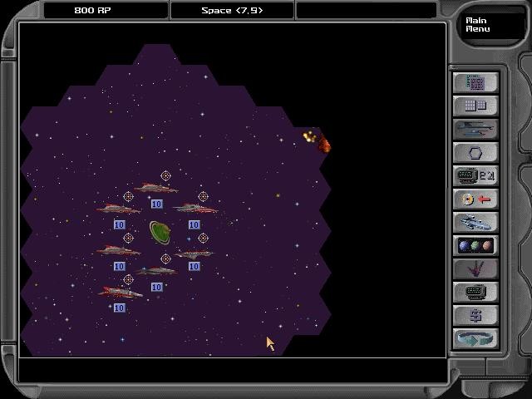Screen dimensions: 532x399
Task: Click the dark starship sidebar icon
Action: pyautogui.click(x=475, y=130)
